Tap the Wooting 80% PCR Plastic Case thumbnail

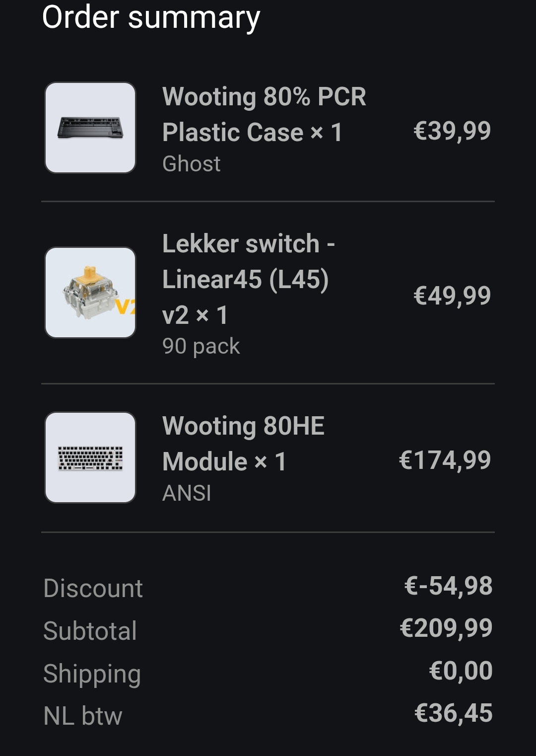[x=90, y=128]
